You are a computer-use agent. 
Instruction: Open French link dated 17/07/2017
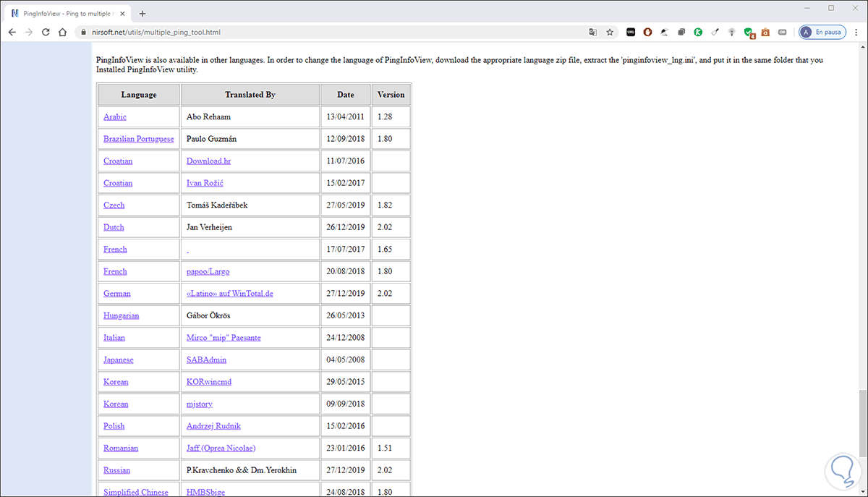coord(115,249)
